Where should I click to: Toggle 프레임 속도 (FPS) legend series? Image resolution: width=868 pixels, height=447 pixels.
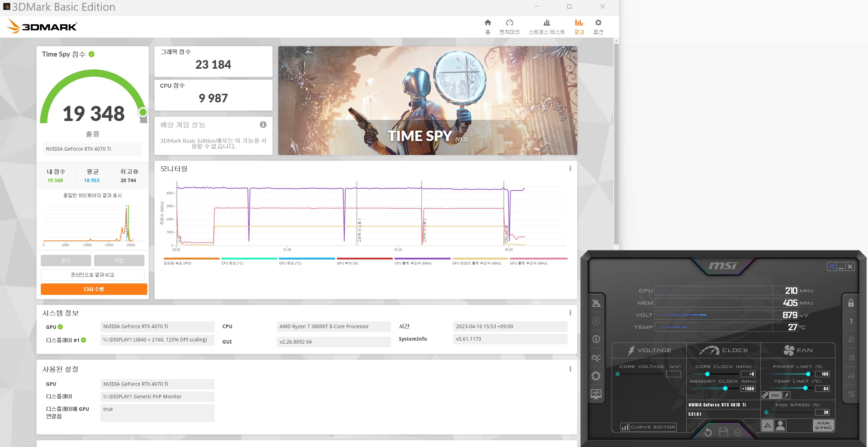tap(191, 261)
